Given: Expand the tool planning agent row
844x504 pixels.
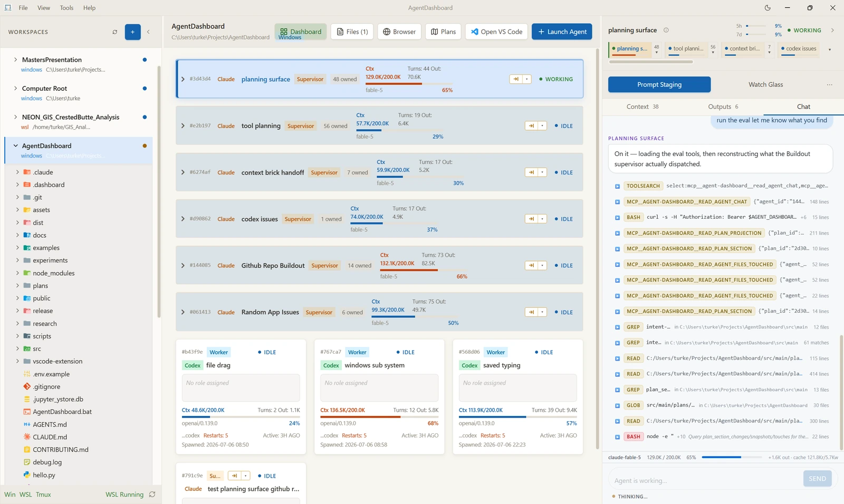Looking at the screenshot, I should point(183,126).
